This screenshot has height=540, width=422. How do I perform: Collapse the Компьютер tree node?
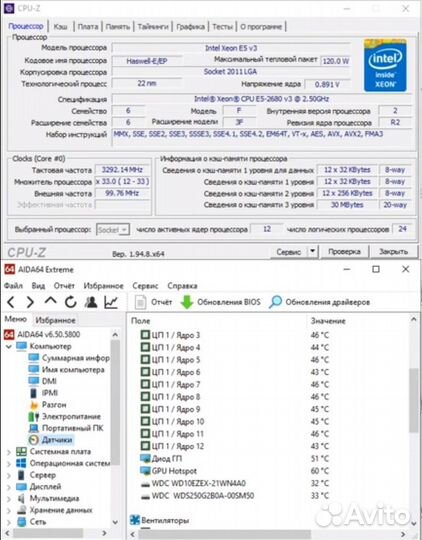click(9, 346)
